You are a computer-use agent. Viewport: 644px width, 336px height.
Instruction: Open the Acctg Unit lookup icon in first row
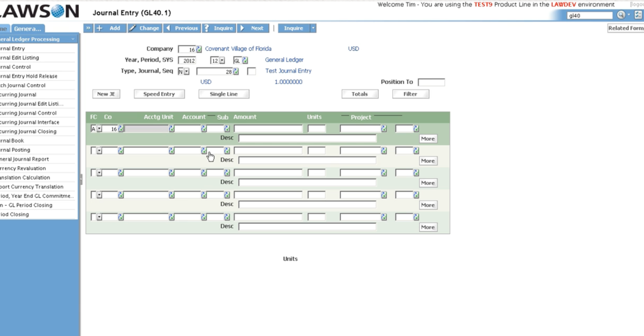[x=172, y=128]
